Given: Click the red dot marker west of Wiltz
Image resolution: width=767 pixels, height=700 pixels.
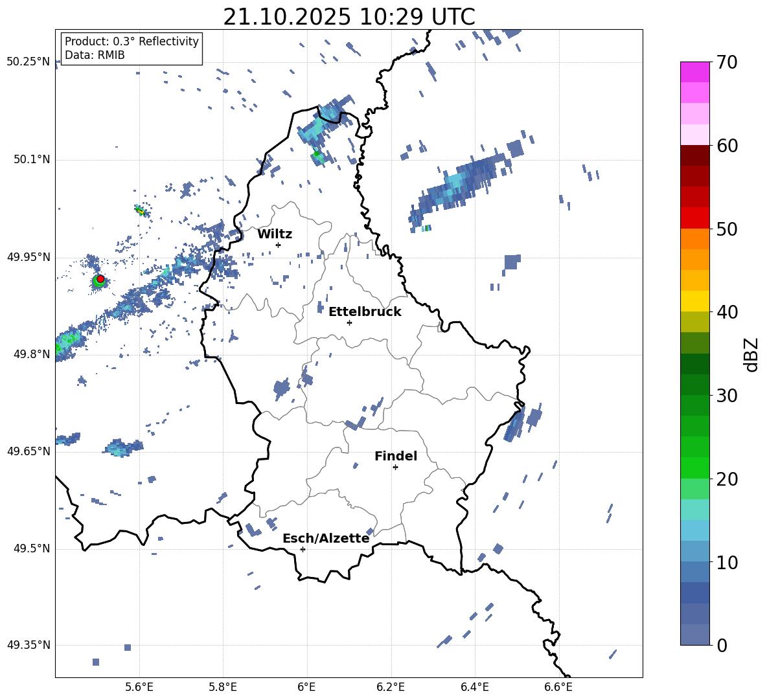Looking at the screenshot, I should pos(100,279).
